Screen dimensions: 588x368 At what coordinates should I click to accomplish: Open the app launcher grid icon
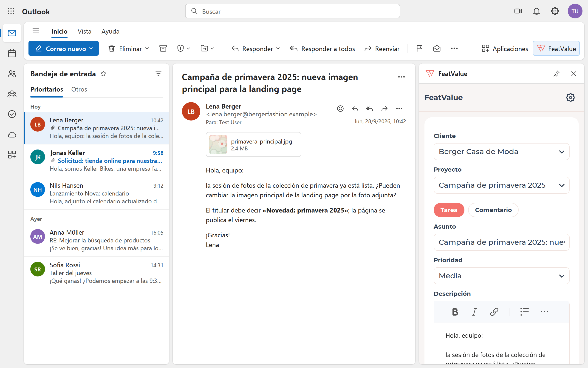(x=11, y=11)
